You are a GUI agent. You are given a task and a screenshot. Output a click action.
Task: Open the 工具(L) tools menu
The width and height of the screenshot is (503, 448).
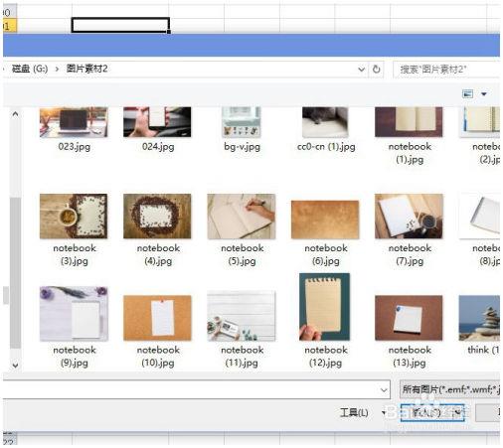pos(354,412)
